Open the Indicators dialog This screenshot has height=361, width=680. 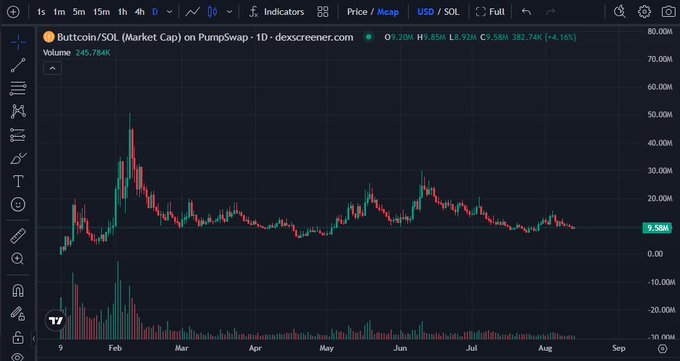276,12
